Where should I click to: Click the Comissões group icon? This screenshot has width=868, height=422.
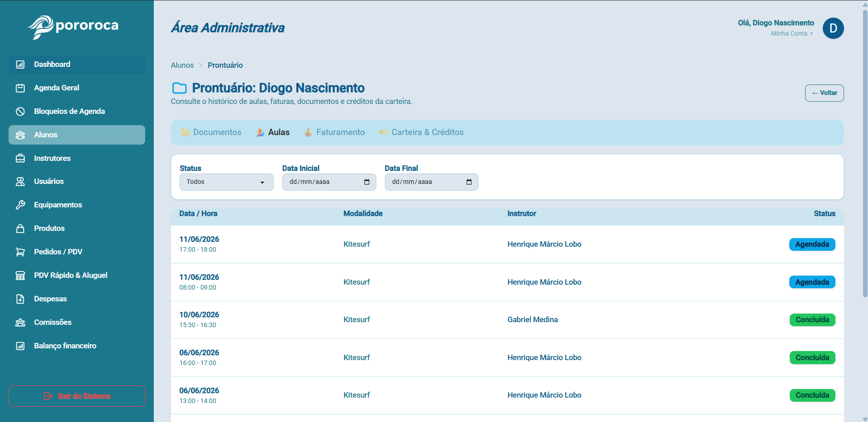click(x=20, y=323)
